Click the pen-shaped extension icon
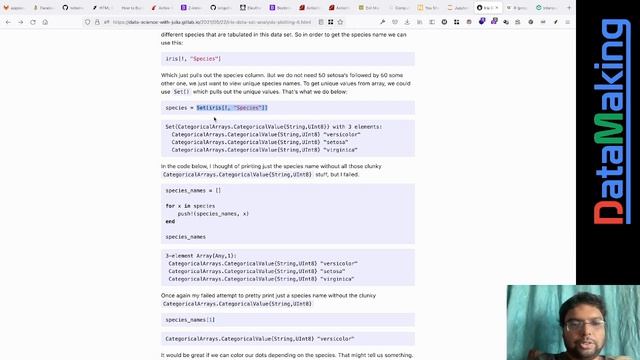 (x=556, y=22)
